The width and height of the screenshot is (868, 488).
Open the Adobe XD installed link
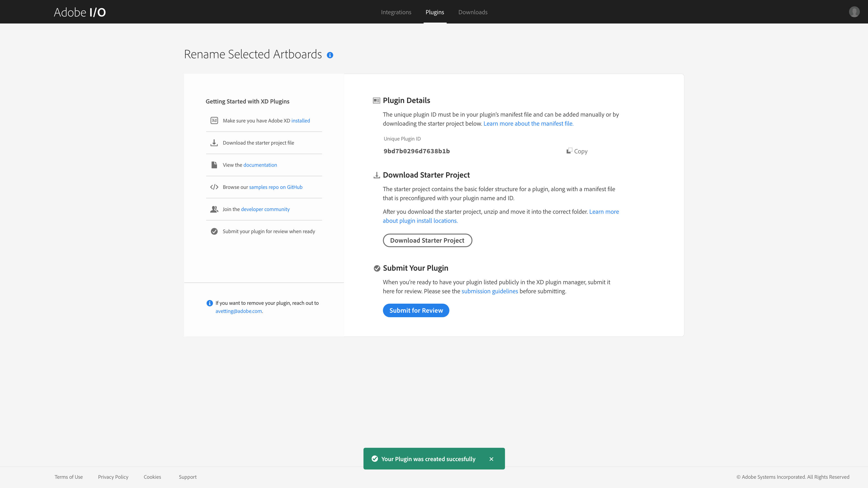[x=301, y=121]
